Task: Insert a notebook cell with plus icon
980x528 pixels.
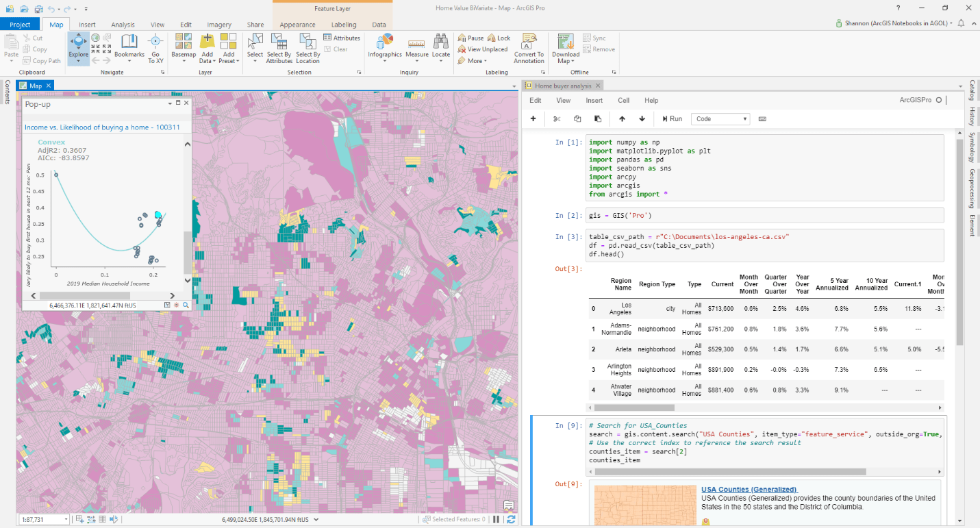Action: point(533,118)
